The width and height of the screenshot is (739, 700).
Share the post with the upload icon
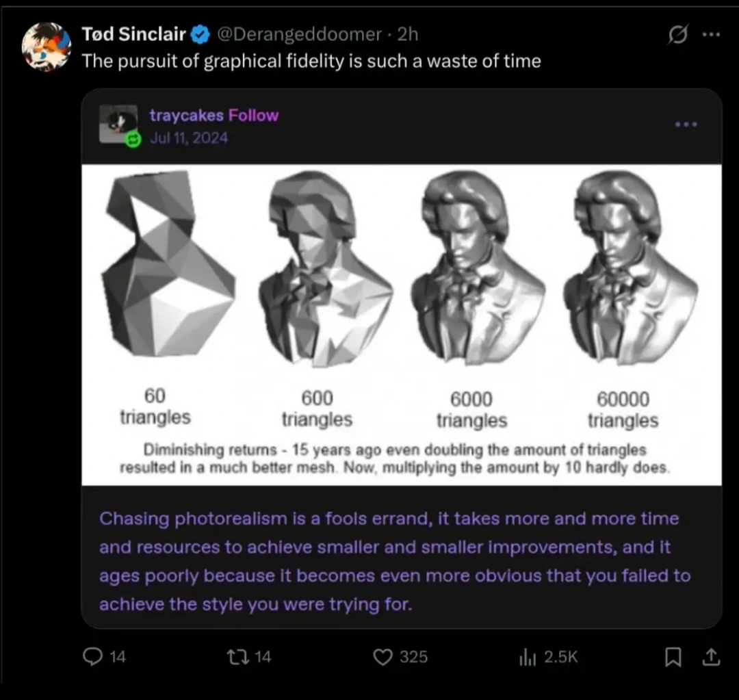tap(711, 657)
